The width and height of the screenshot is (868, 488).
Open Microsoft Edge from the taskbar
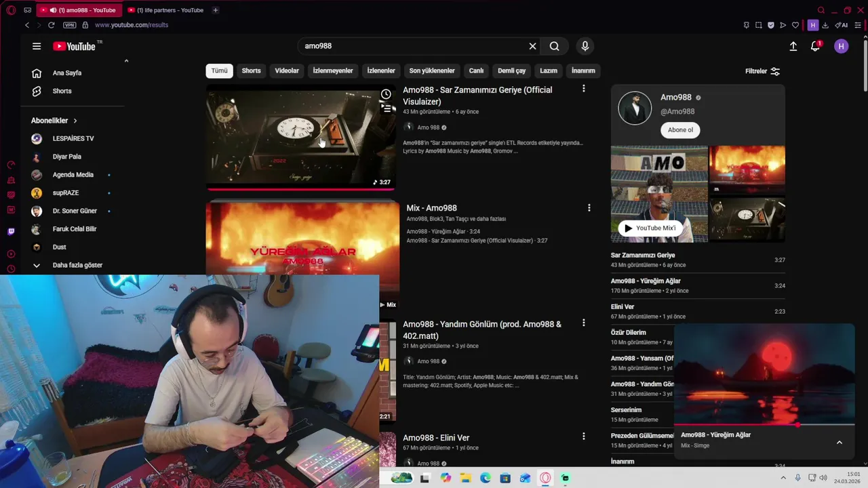486,478
